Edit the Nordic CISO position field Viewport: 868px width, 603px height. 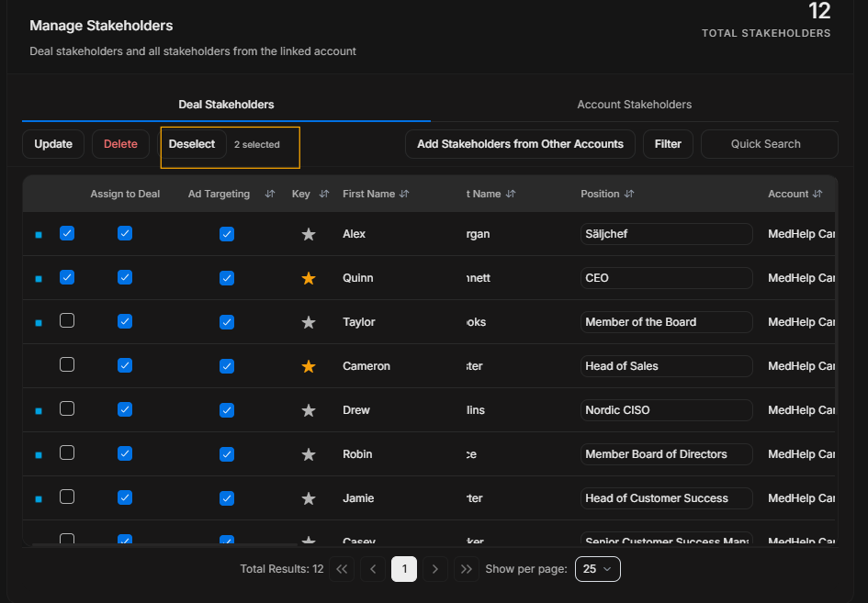click(667, 410)
